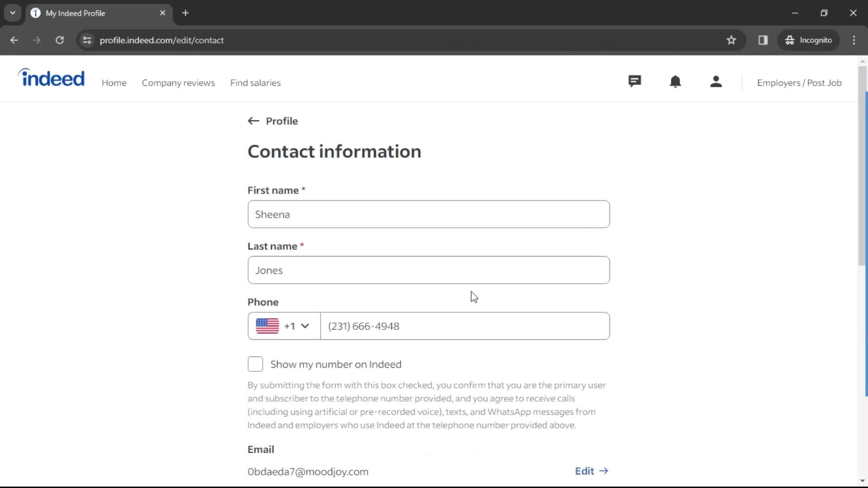Open the messages icon
The width and height of the screenshot is (868, 488).
click(635, 82)
